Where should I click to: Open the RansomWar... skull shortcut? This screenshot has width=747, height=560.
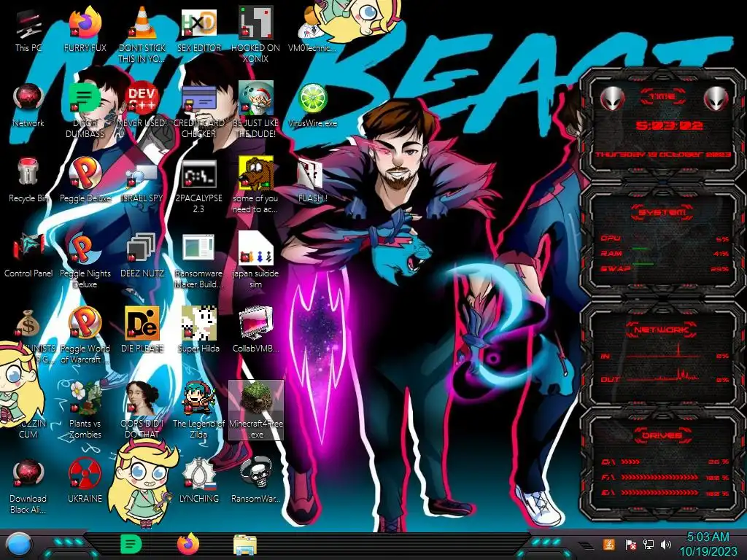pyautogui.click(x=255, y=481)
